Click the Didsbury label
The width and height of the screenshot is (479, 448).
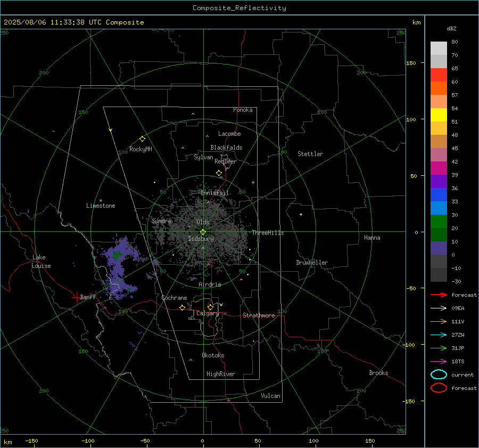(201, 239)
